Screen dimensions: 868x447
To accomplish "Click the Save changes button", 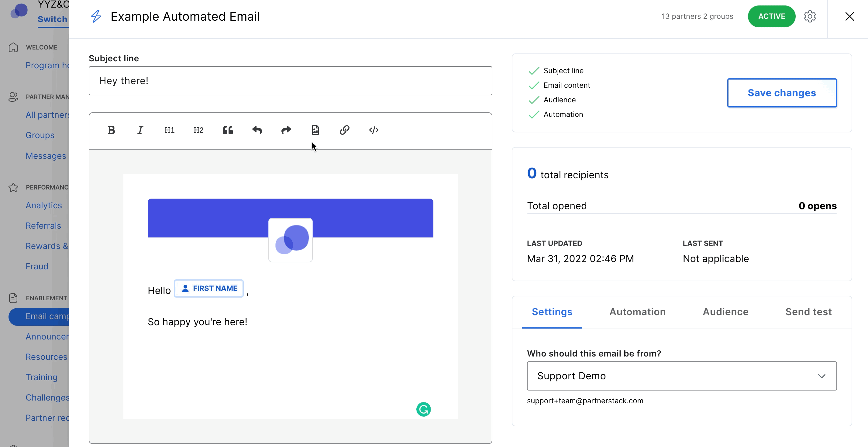I will pyautogui.click(x=782, y=93).
